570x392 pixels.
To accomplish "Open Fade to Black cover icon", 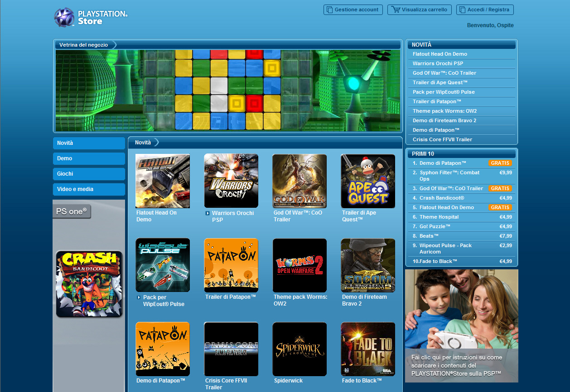I will tap(368, 349).
